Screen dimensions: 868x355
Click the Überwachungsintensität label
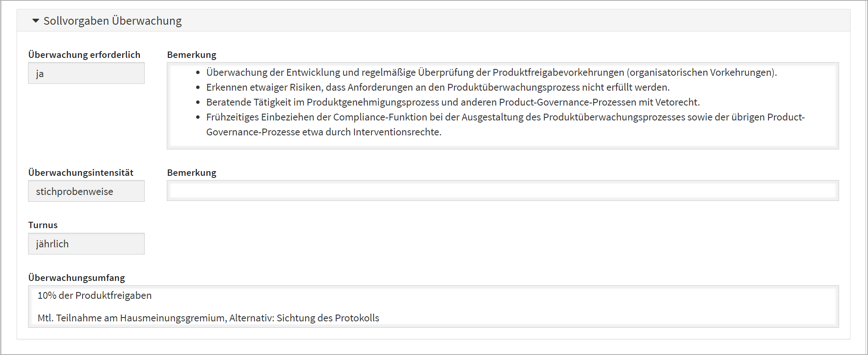[81, 172]
